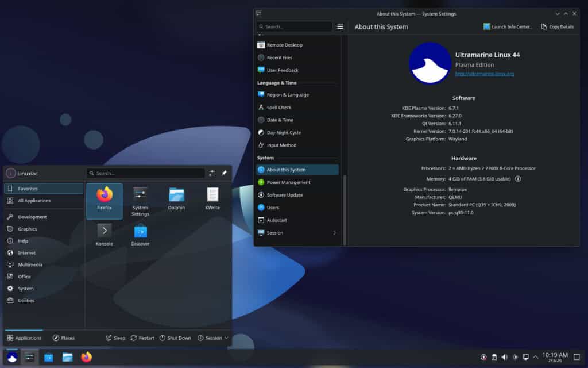Select About this System in sidebar
The height and width of the screenshot is (368, 588).
point(298,170)
